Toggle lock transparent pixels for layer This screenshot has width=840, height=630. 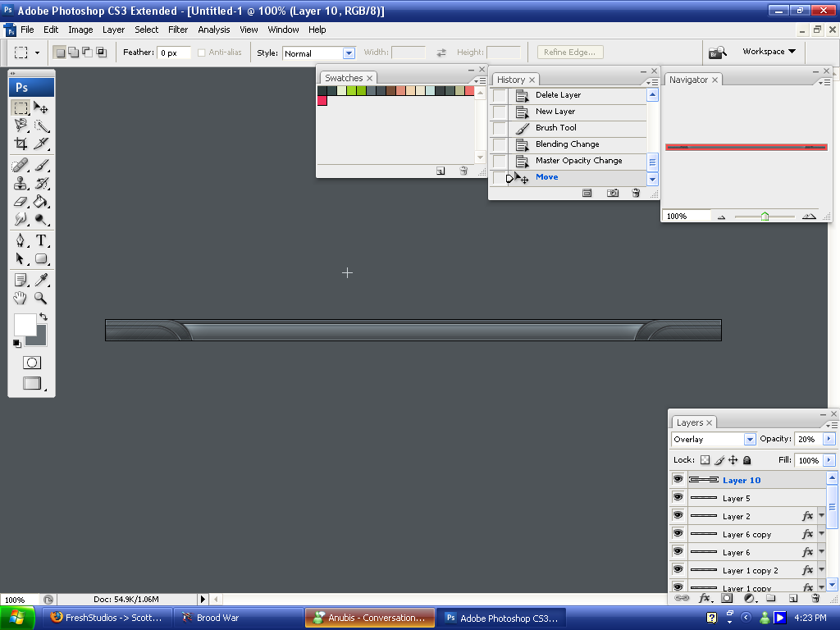point(705,461)
